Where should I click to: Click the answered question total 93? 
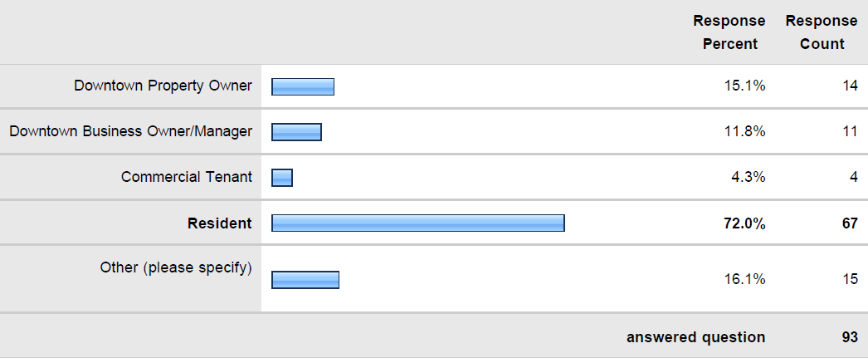850,337
